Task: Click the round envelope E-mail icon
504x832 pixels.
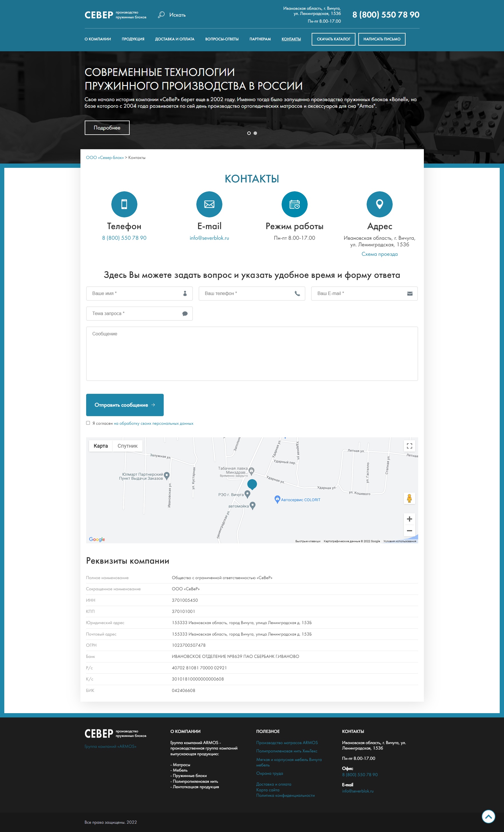Action: click(209, 204)
